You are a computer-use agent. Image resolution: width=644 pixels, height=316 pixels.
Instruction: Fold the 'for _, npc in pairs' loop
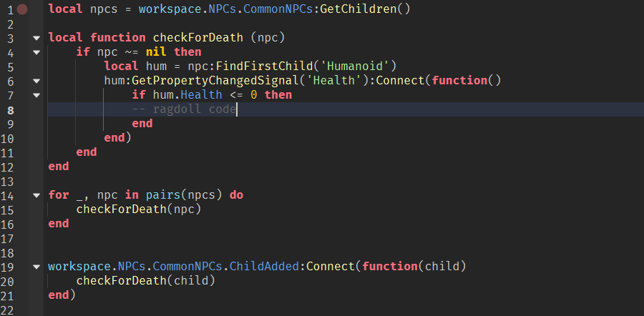[36, 195]
